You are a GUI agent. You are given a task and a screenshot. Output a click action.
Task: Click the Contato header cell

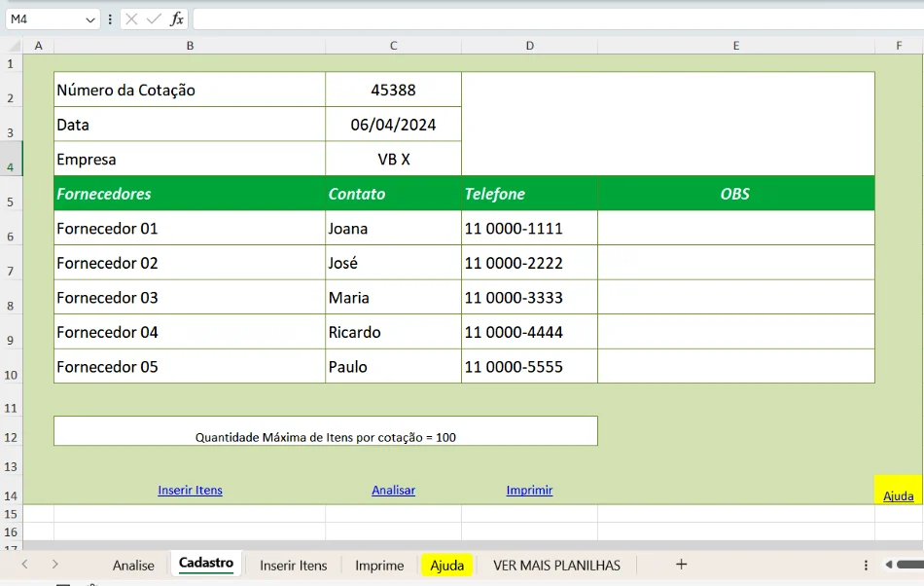tap(394, 194)
